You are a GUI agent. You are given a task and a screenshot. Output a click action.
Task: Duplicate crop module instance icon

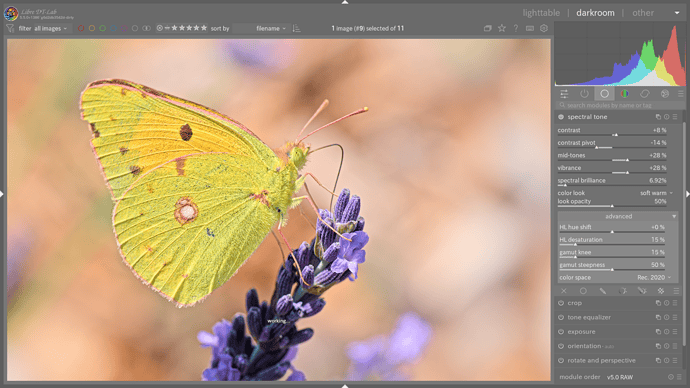point(658,303)
